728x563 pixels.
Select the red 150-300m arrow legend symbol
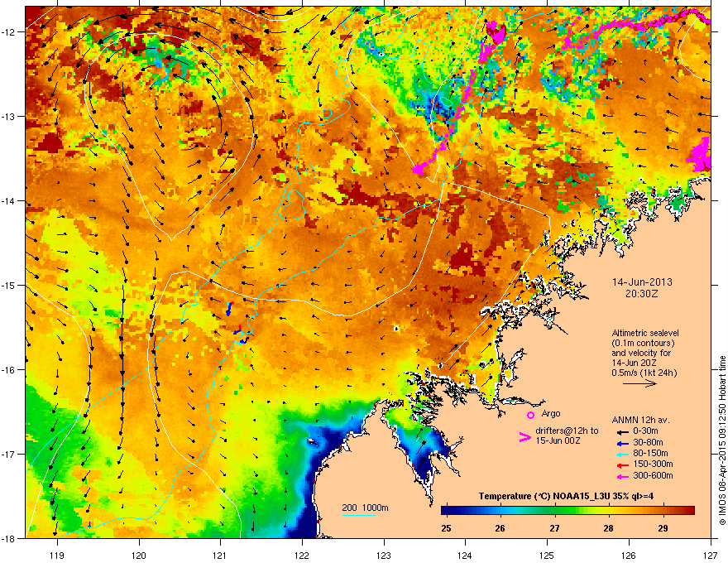coord(622,464)
